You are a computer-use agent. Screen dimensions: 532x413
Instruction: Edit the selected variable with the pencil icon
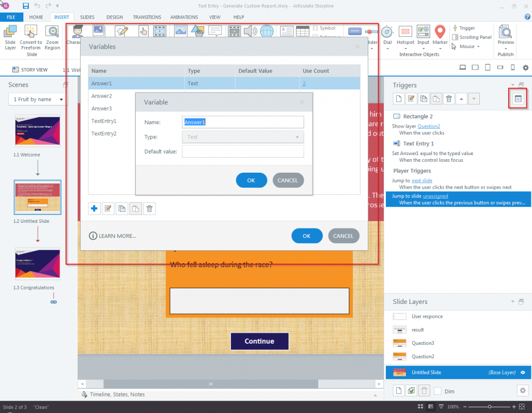coord(108,208)
